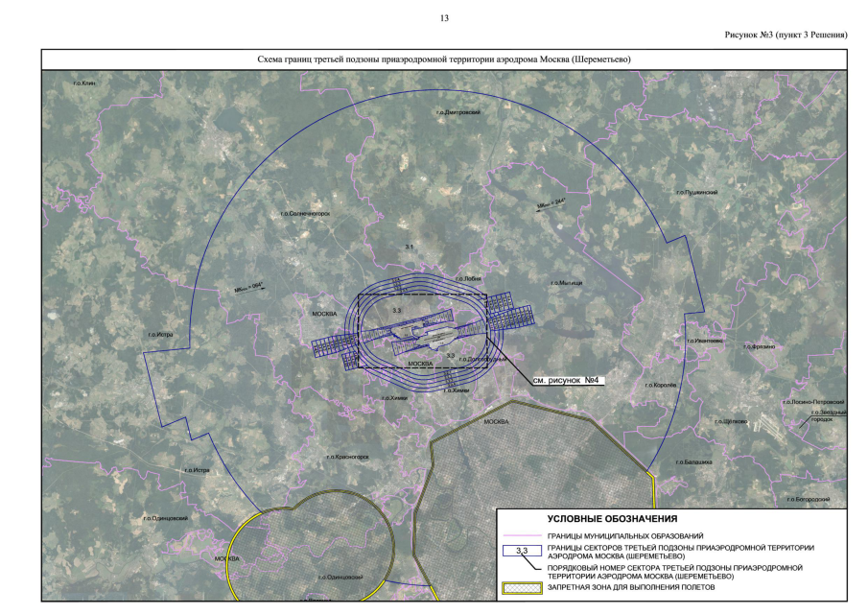Click the 'МКпос = 064°' course label
The height and width of the screenshot is (614, 868).
248,288
